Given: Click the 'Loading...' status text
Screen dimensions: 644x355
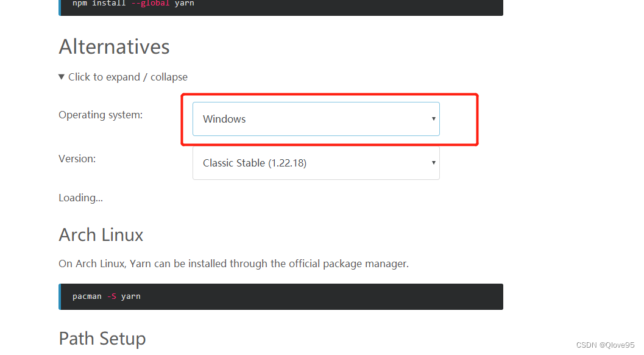Looking at the screenshot, I should tap(80, 198).
